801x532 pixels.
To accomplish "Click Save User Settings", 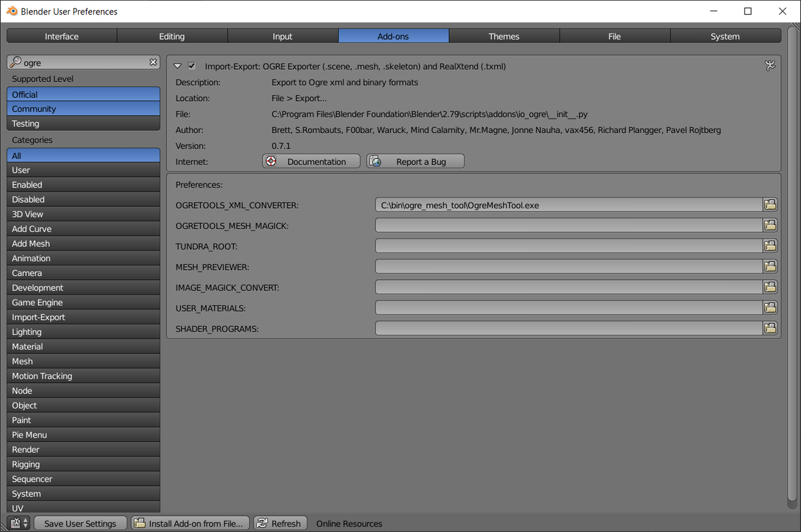I will [x=80, y=523].
